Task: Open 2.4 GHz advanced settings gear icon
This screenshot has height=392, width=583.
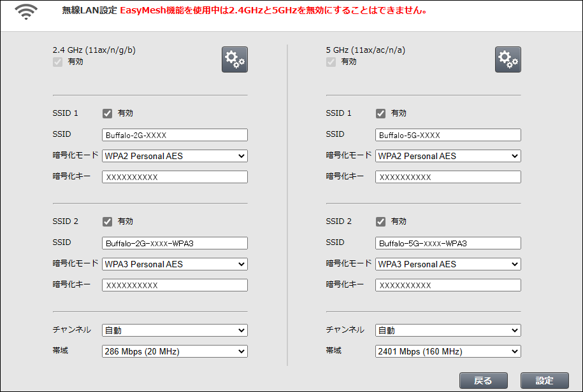Action: [x=234, y=59]
